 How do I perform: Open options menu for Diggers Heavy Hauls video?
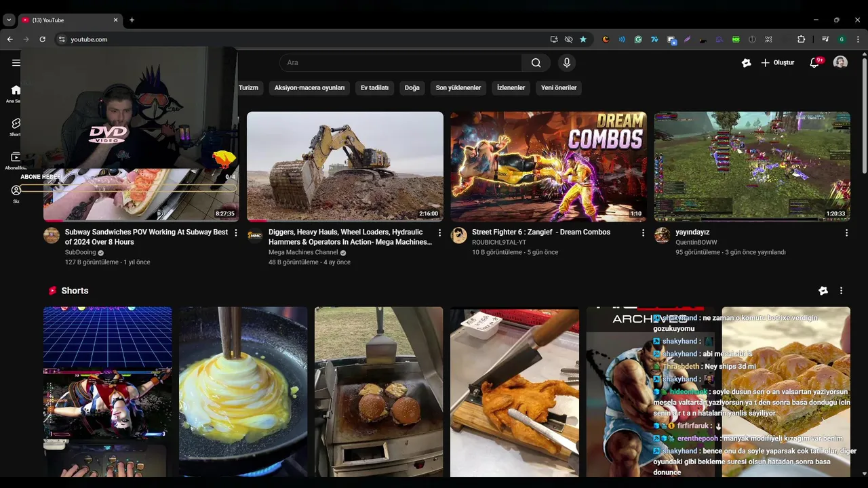439,232
